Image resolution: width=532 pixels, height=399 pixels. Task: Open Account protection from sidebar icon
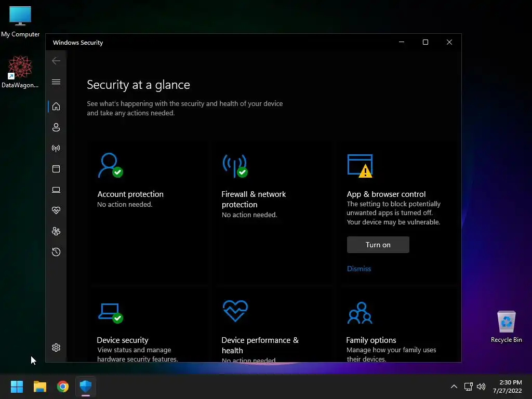point(56,127)
